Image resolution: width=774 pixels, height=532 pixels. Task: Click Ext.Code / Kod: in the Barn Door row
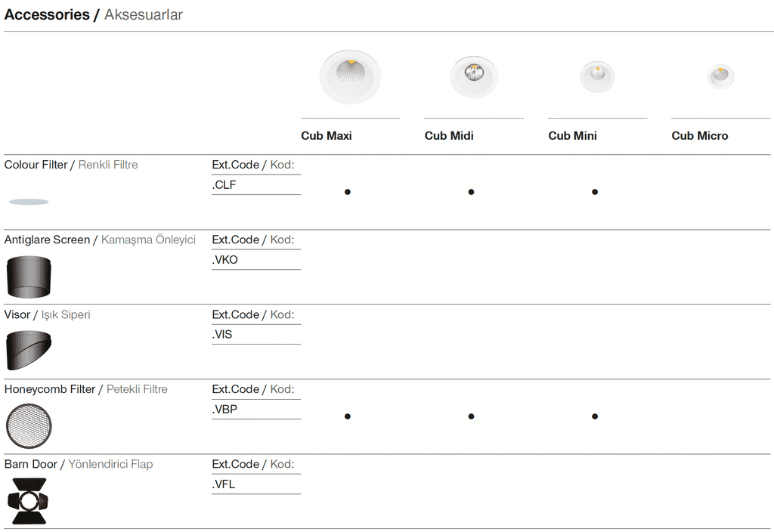point(253,465)
